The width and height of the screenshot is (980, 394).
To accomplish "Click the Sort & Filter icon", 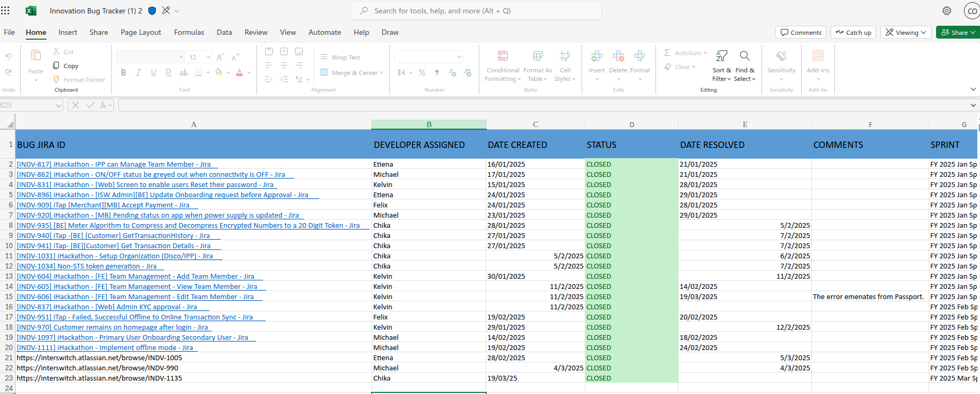I will click(721, 56).
